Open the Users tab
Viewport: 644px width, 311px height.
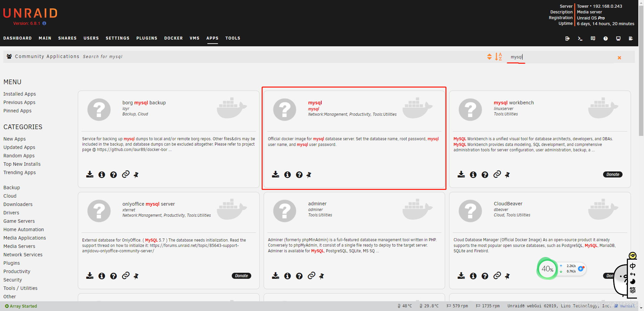pos(91,38)
